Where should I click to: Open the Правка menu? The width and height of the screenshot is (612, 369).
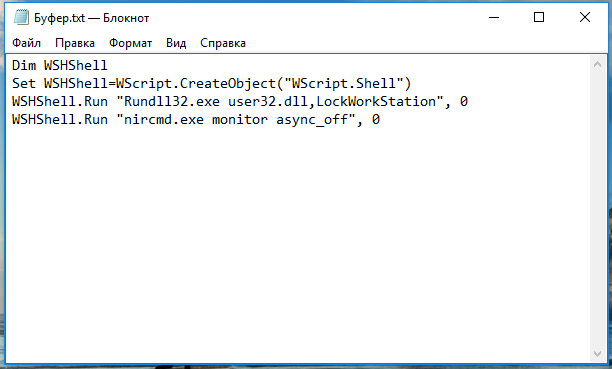tap(75, 43)
